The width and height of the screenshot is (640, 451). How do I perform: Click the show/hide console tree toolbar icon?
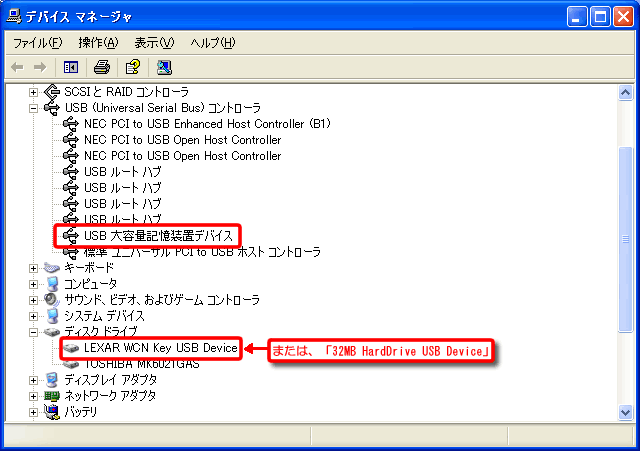pyautogui.click(x=71, y=67)
